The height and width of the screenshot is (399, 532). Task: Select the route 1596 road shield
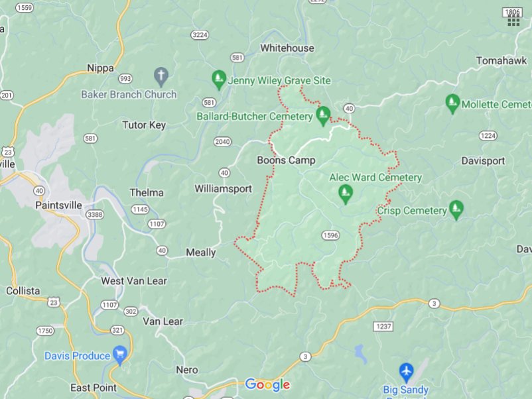click(x=330, y=235)
